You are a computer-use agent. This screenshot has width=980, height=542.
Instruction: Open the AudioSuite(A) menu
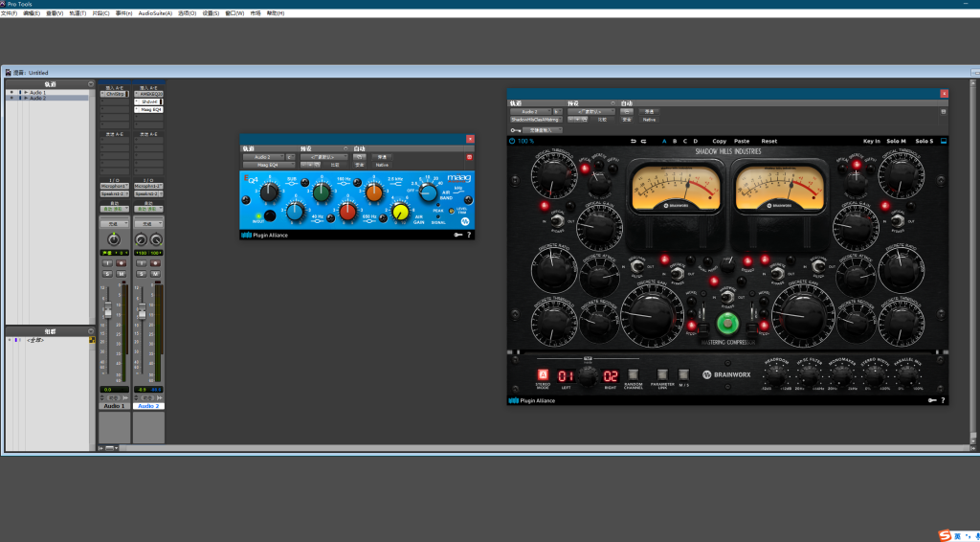click(x=155, y=13)
